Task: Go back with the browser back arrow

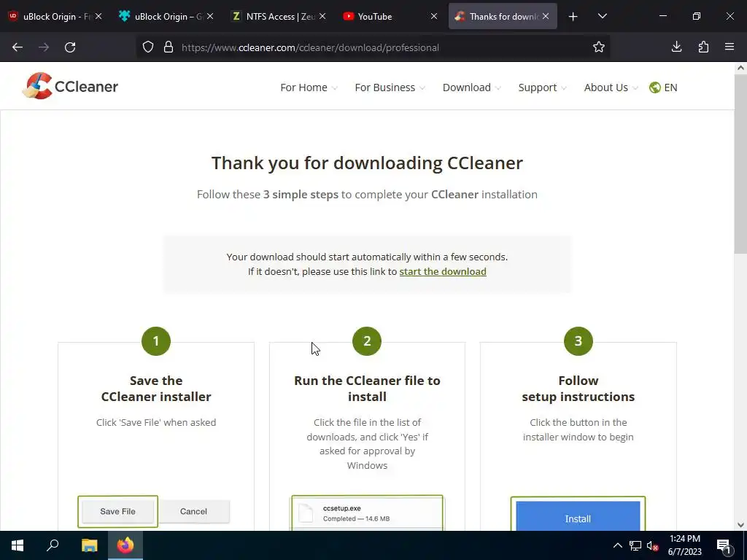Action: tap(18, 47)
